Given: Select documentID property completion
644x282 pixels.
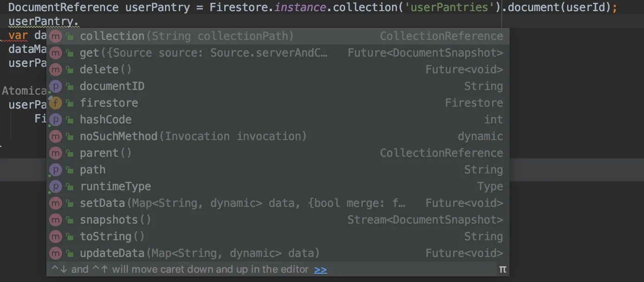Looking at the screenshot, I should tap(278, 86).
